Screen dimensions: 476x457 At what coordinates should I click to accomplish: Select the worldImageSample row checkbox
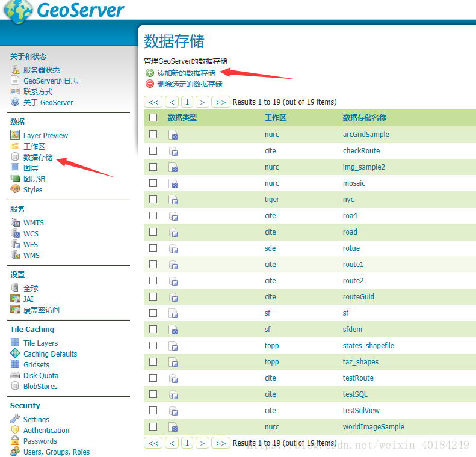(153, 427)
